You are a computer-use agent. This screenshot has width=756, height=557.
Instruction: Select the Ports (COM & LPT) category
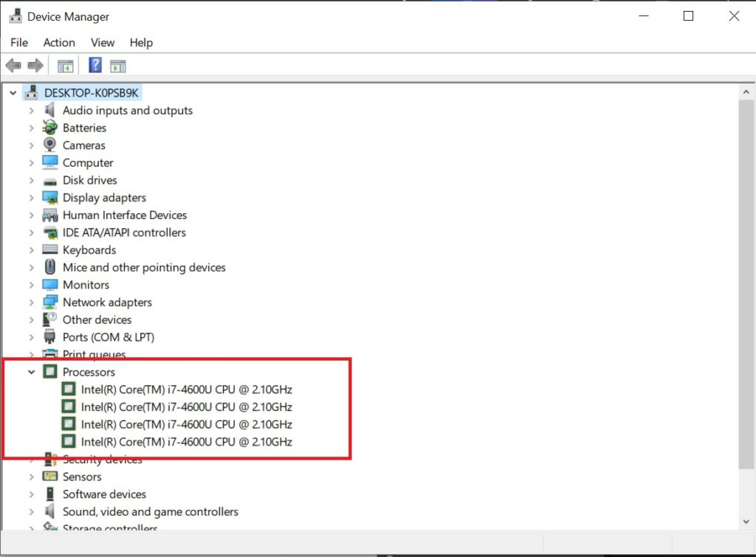pos(107,336)
